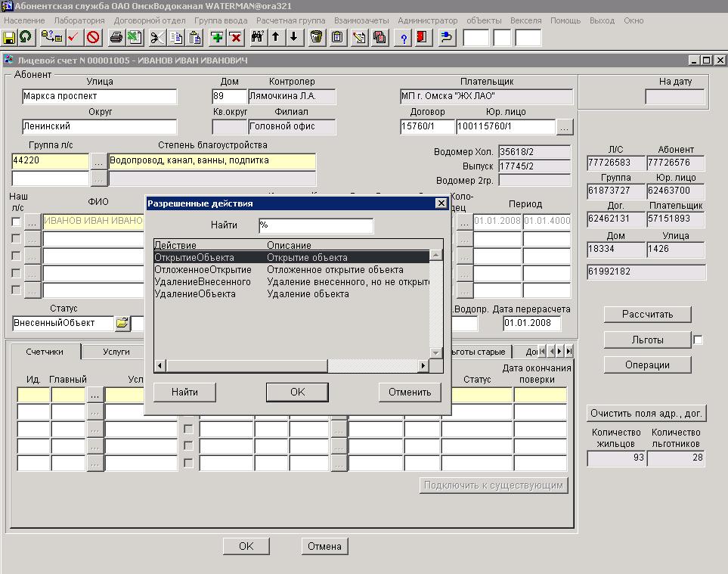Click the trash bin toolbar icon
This screenshot has height=574, width=728.
point(316,37)
